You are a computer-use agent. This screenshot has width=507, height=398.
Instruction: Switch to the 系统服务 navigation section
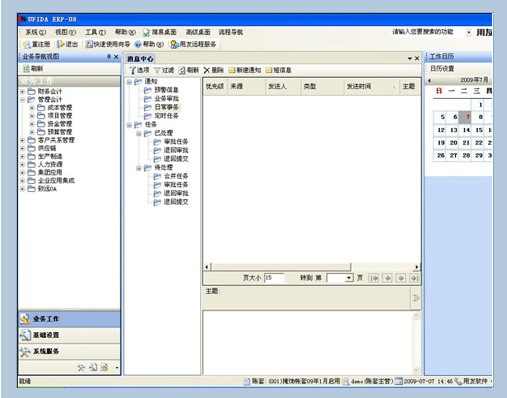click(x=69, y=351)
